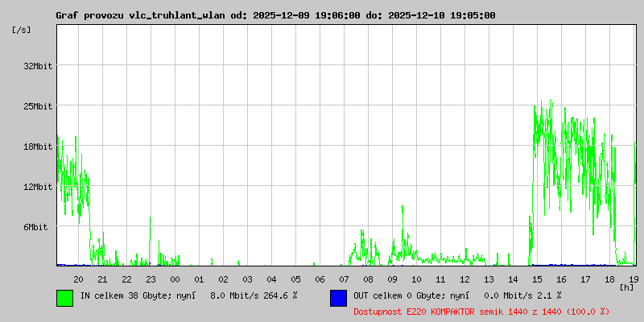
Task: Click the green IN legend color swatch
Action: pos(65,298)
